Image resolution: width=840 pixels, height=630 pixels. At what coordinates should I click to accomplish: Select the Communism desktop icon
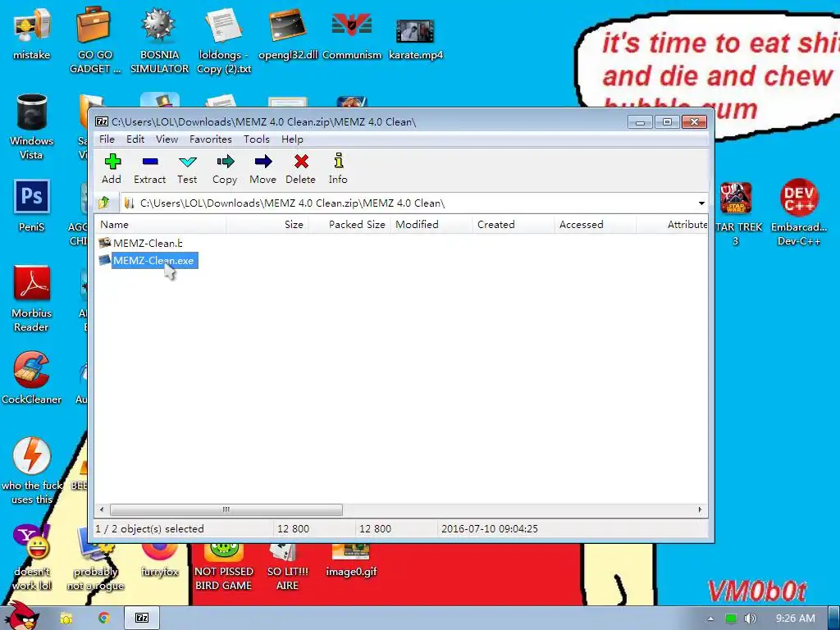(x=352, y=36)
